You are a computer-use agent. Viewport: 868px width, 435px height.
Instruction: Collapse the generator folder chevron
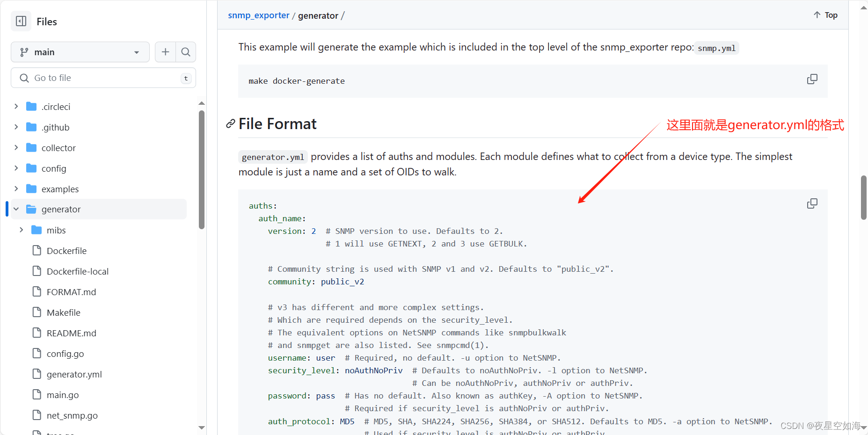tap(16, 209)
